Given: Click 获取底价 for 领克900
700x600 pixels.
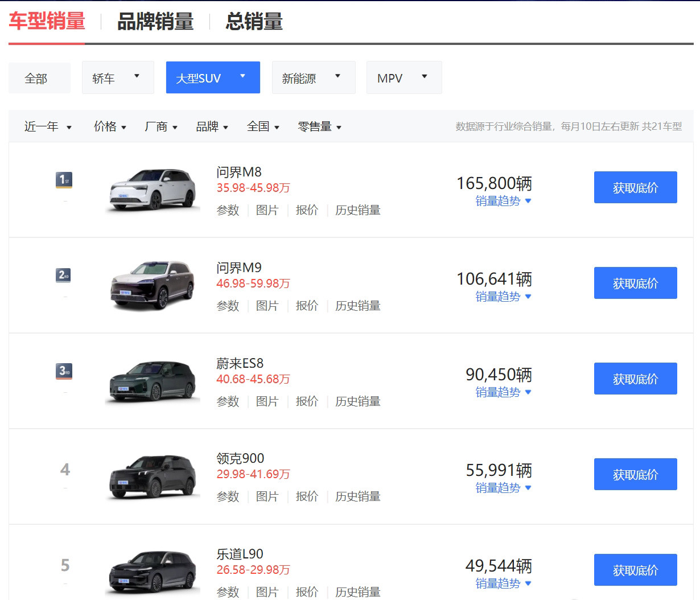Looking at the screenshot, I should coord(636,474).
